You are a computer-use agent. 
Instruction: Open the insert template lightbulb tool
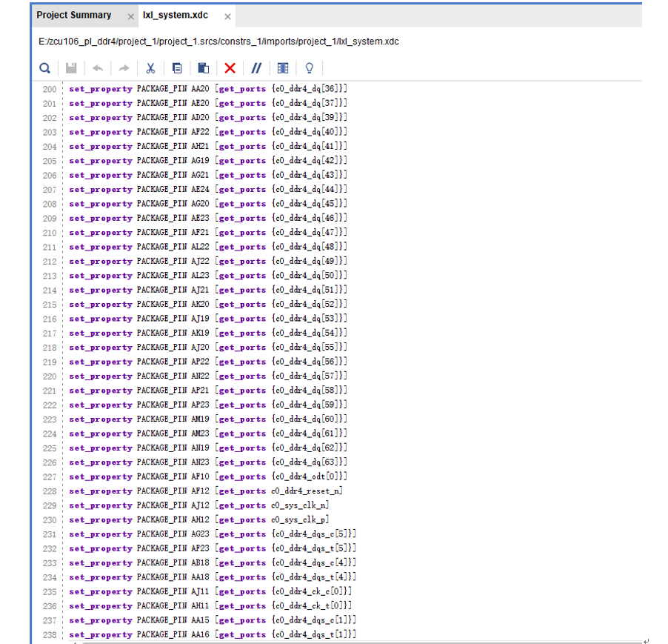coord(309,68)
